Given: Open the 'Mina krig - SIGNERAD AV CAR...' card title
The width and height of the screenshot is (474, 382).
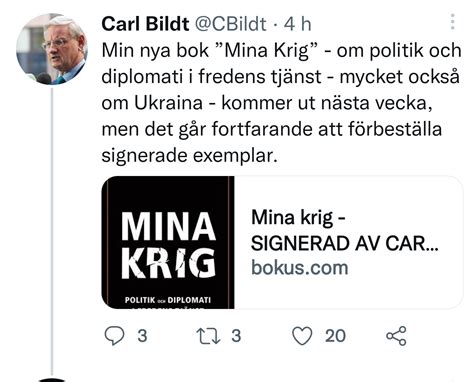Looking at the screenshot, I should pos(344,230).
